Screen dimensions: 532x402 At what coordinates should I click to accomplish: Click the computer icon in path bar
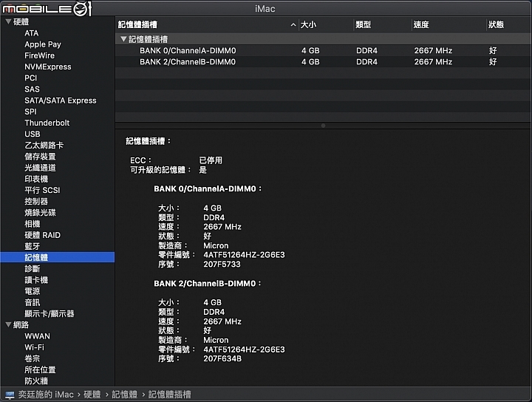click(10, 395)
